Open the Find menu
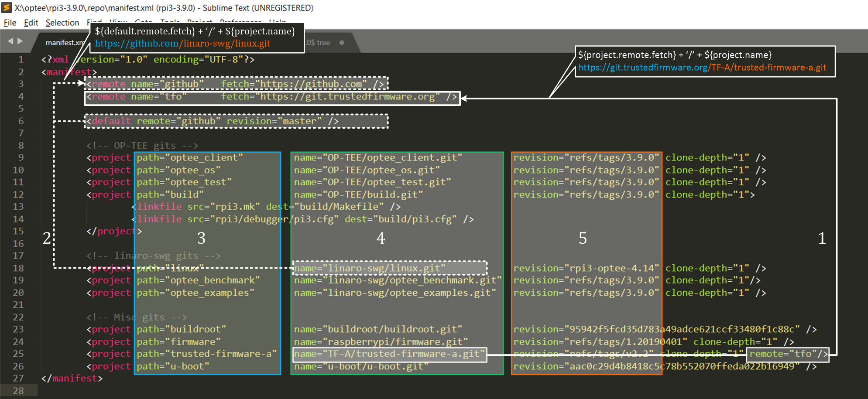The height and width of the screenshot is (399, 868). (x=94, y=23)
